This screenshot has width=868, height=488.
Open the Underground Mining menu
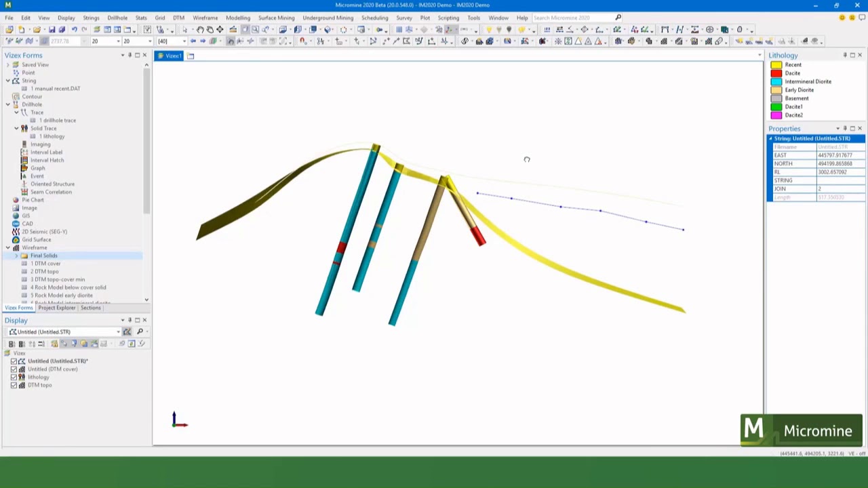tap(328, 18)
